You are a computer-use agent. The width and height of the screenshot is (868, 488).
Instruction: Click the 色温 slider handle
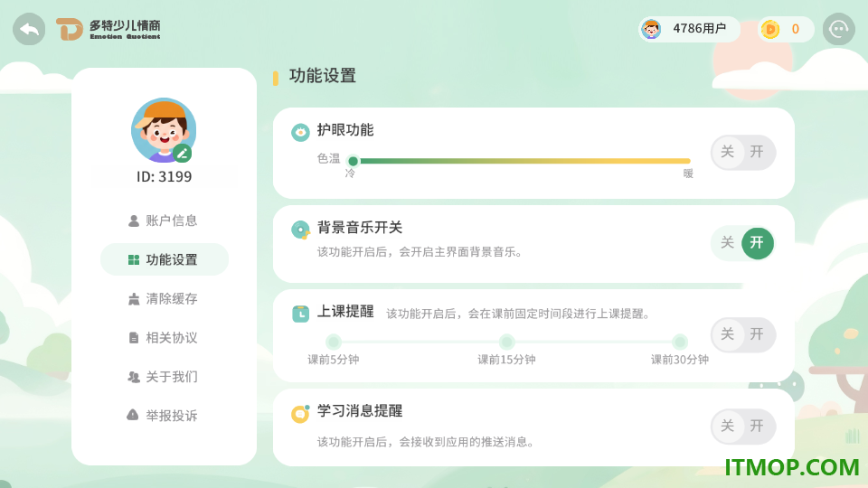click(354, 161)
